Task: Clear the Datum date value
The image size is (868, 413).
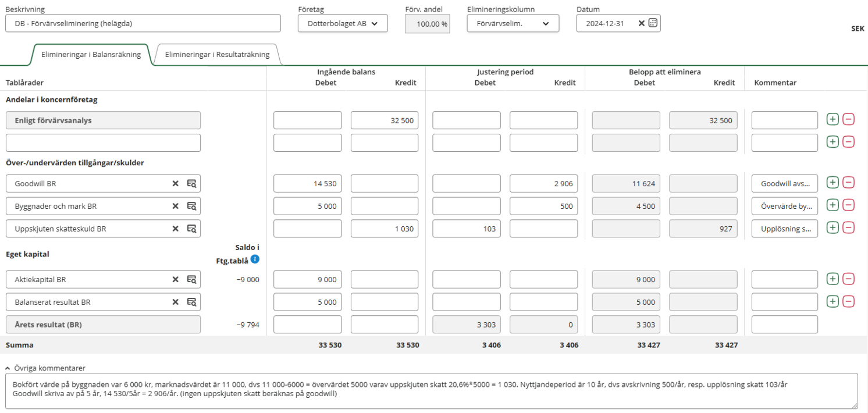Action: click(641, 23)
